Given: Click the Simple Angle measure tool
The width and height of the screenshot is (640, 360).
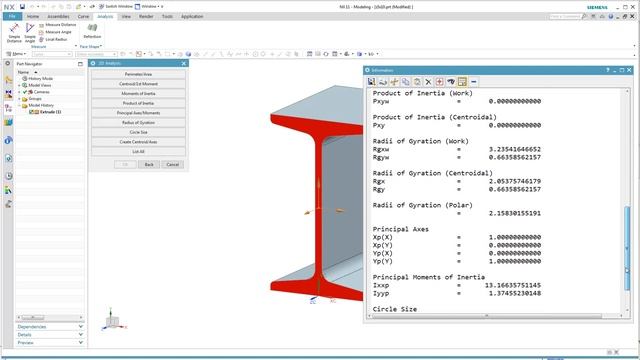Looking at the screenshot, I should [x=30, y=33].
